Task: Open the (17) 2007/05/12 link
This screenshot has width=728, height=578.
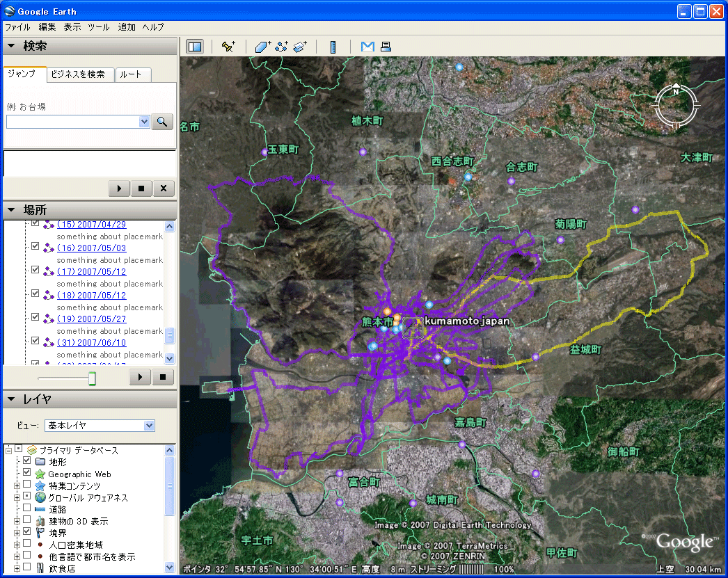Action: click(91, 271)
